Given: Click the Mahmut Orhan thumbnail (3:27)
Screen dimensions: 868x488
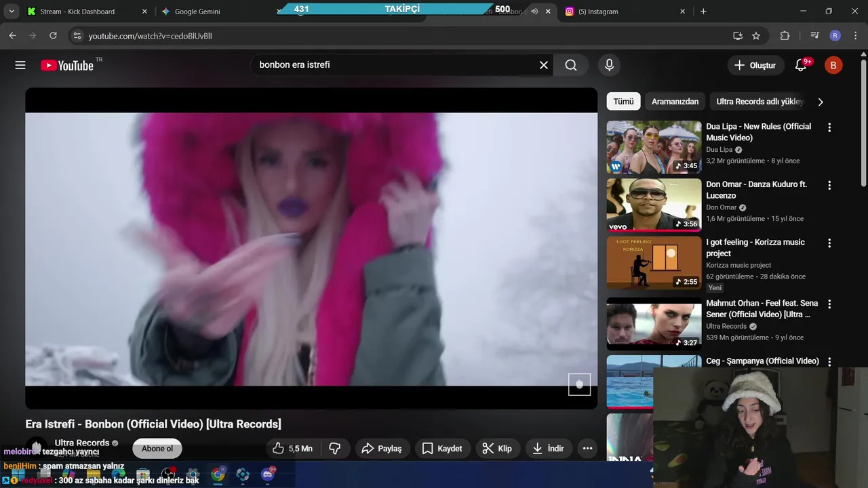Looking at the screenshot, I should click(654, 324).
